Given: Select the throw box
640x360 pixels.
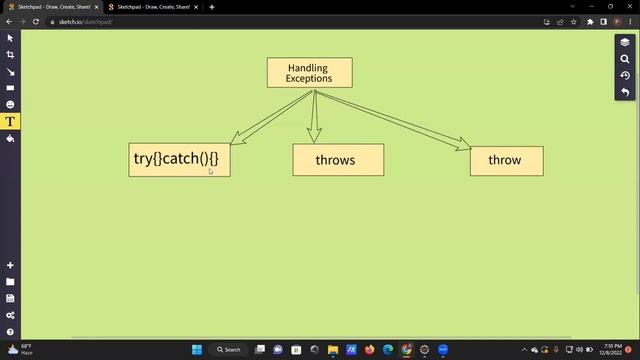Looking at the screenshot, I should (x=507, y=161).
